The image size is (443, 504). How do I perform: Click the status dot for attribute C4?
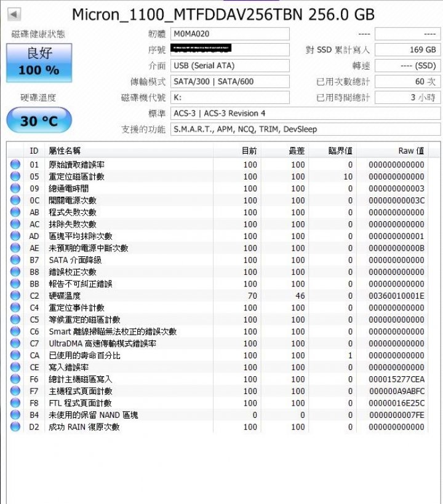pos(15,307)
